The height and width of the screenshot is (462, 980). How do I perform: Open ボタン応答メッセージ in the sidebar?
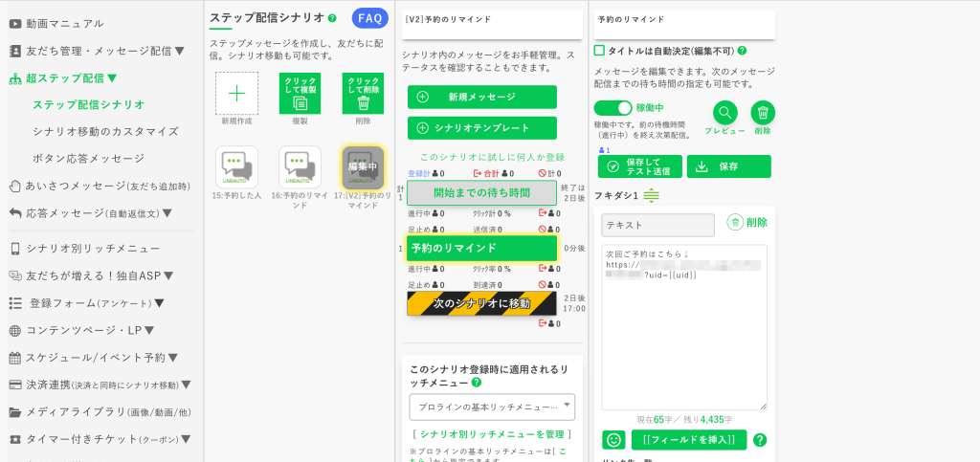89,159
